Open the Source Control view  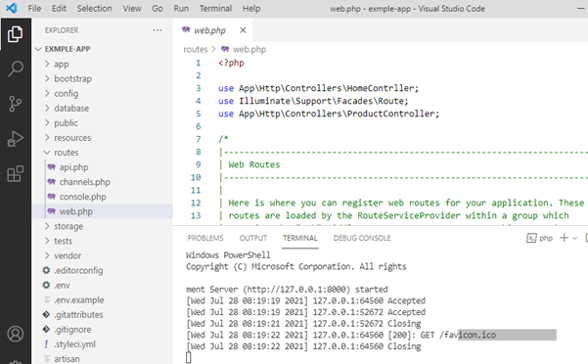(15, 104)
